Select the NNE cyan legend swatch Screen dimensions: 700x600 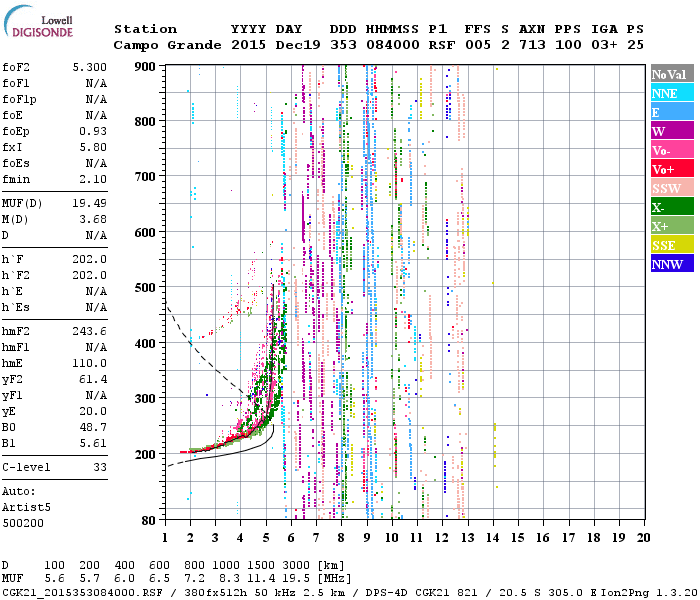672,93
